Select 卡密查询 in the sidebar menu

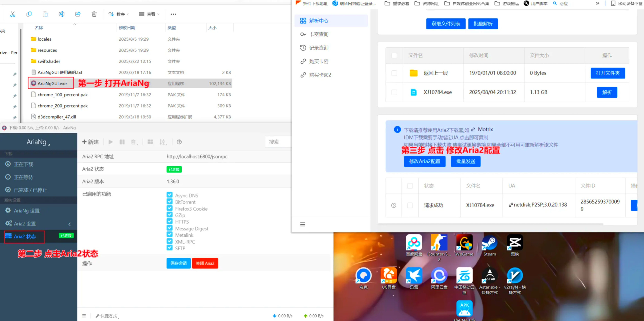[x=319, y=34]
